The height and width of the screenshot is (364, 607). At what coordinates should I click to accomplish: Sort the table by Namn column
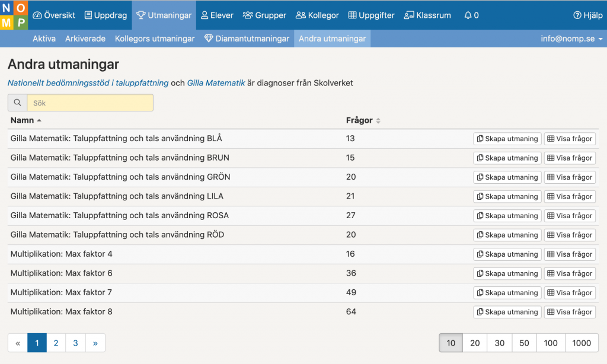(x=26, y=120)
